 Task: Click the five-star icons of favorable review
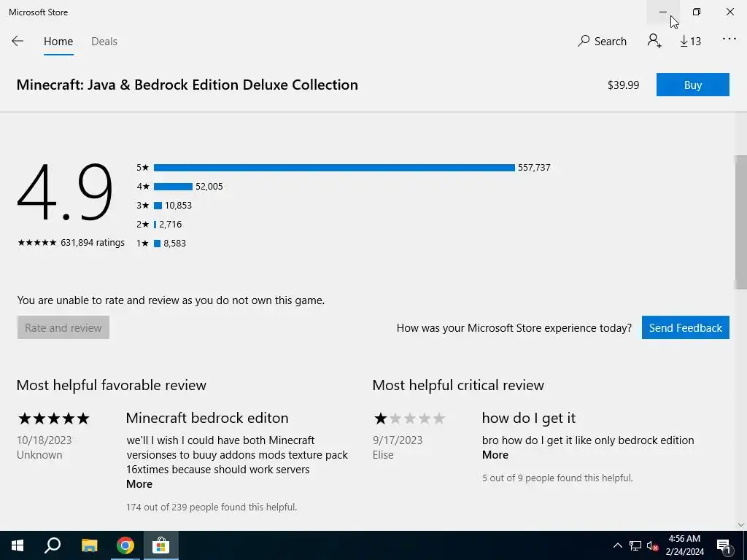[x=53, y=419]
